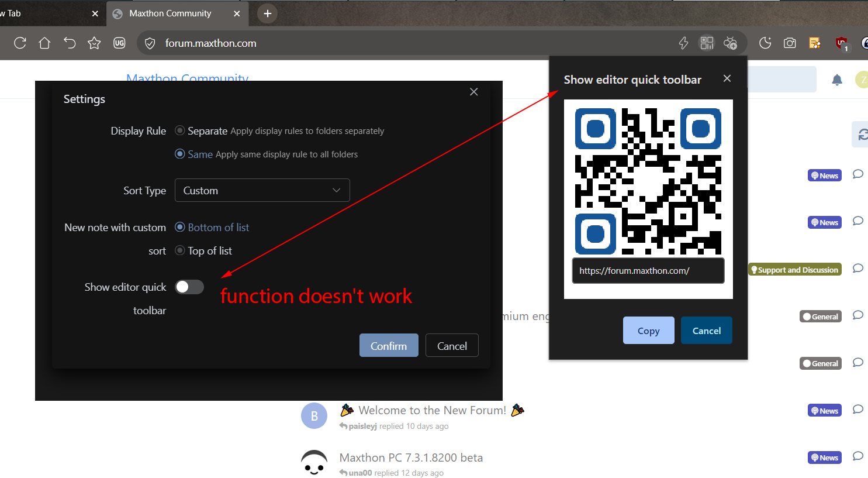Click the shield security icon in address bar
This screenshot has width=868, height=478.
click(x=150, y=43)
